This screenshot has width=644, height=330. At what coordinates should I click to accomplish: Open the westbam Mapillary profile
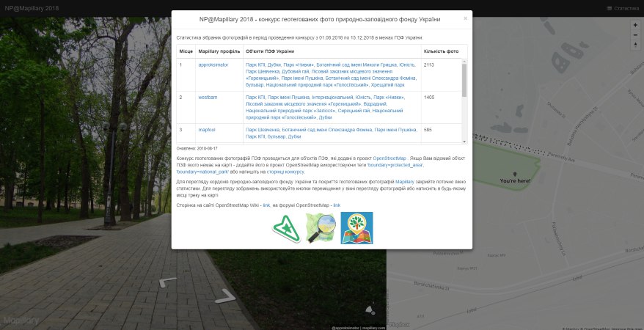[x=208, y=98]
